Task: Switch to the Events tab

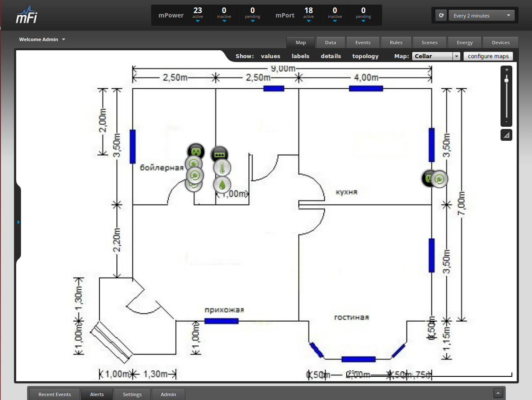Action: [x=363, y=42]
